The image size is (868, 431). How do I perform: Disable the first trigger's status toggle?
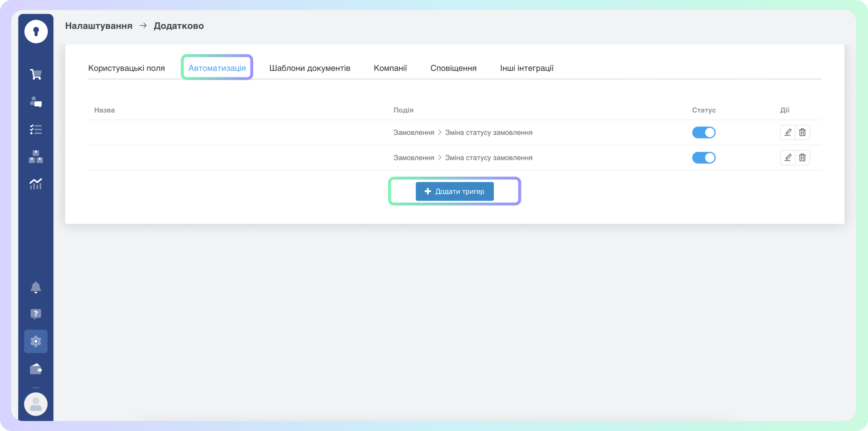(x=704, y=133)
